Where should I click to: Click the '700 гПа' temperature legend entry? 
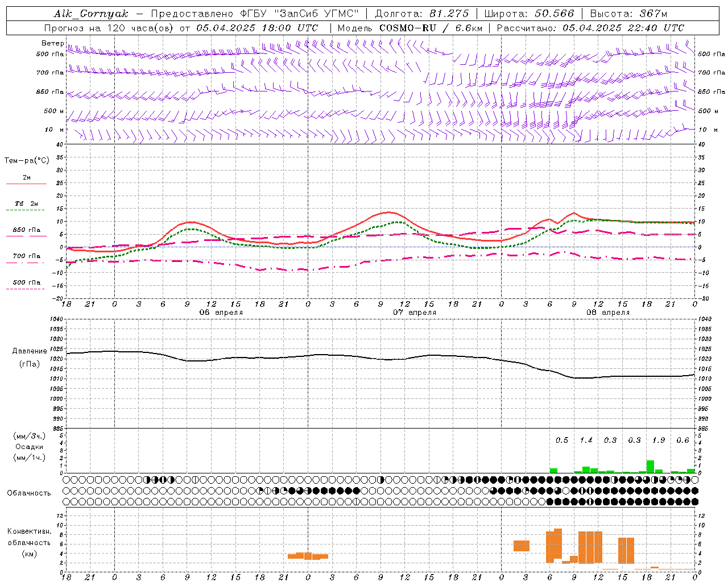(x=27, y=256)
